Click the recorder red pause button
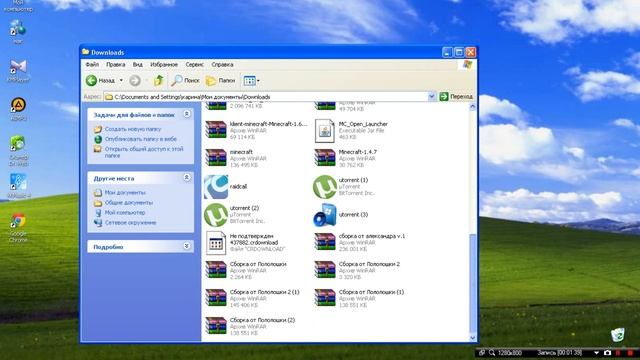Viewport: 640px width, 360px height. coord(618,353)
